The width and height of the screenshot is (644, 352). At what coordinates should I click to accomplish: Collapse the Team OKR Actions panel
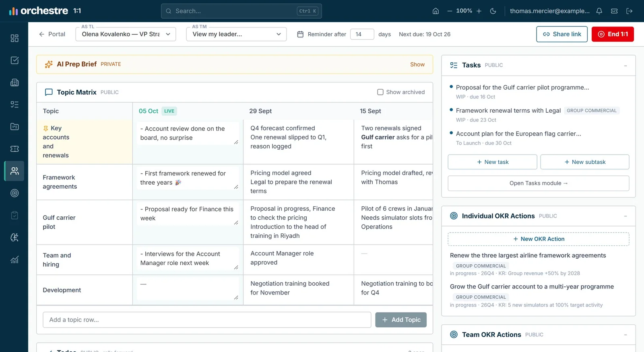coord(625,335)
